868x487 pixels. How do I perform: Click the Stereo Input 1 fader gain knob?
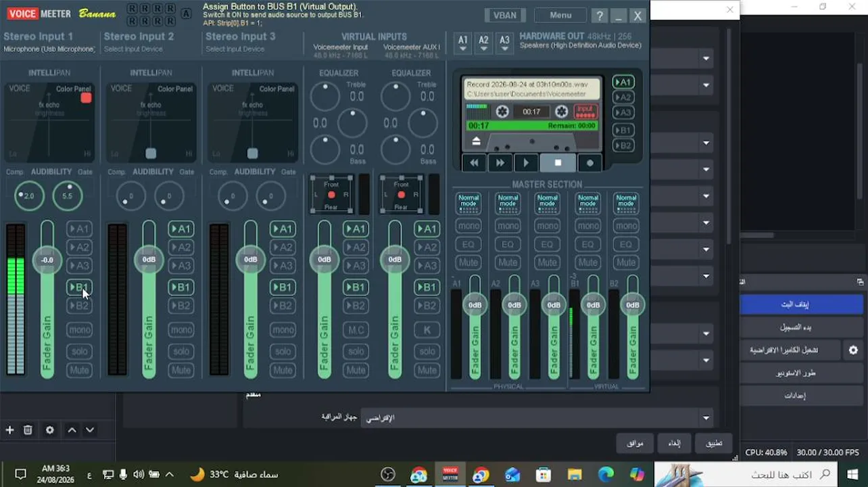(x=47, y=260)
